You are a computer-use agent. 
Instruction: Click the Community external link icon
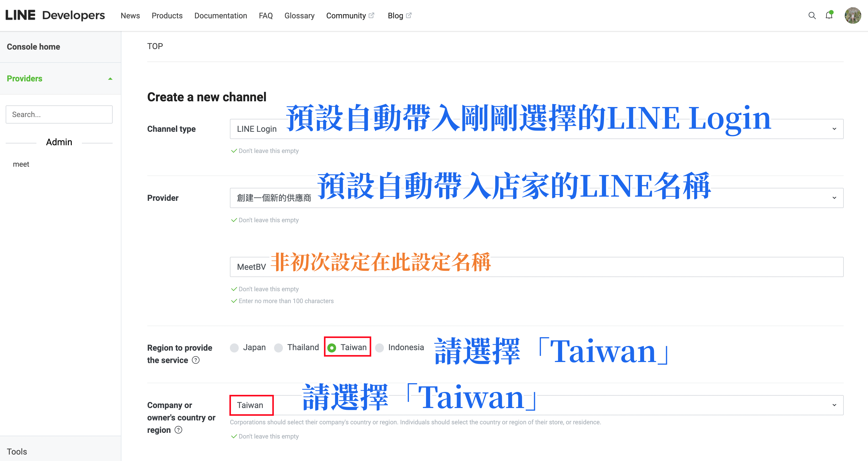371,15
